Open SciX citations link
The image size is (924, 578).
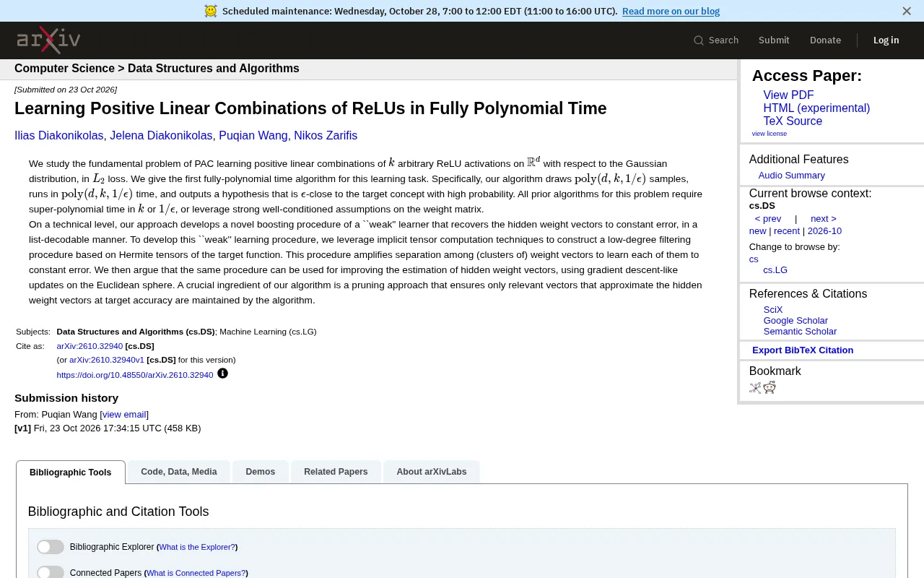773,310
